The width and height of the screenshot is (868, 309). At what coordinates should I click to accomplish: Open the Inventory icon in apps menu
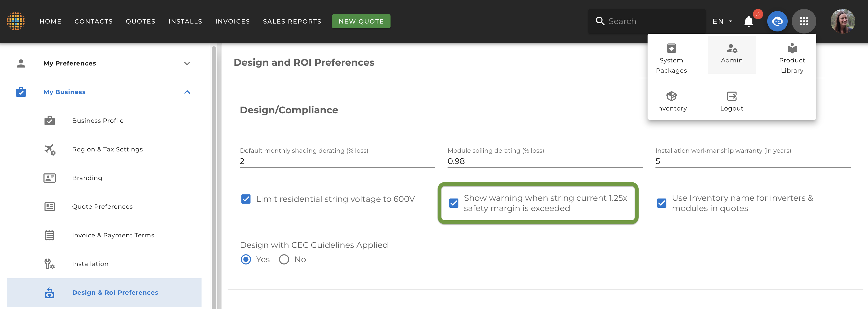tap(671, 96)
